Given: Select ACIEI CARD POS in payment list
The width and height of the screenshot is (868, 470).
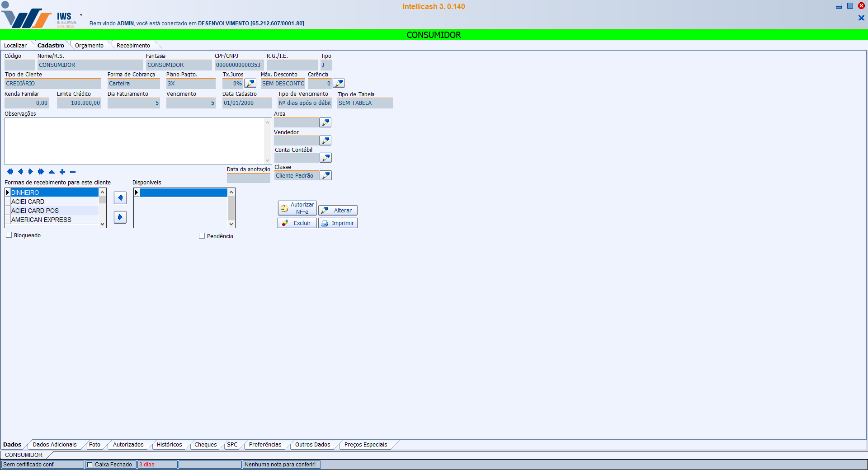Looking at the screenshot, I should [x=35, y=211].
